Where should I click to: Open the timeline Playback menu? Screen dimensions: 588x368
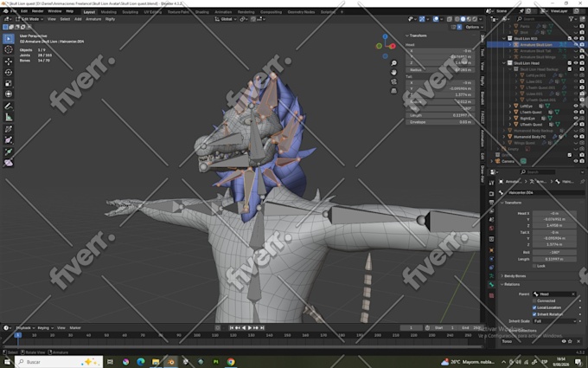[25, 328]
